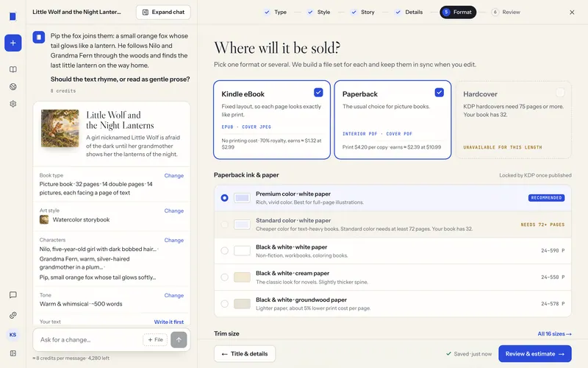The height and width of the screenshot is (368, 588).
Task: Open the settings gear icon in sidebar
Action: point(12,104)
